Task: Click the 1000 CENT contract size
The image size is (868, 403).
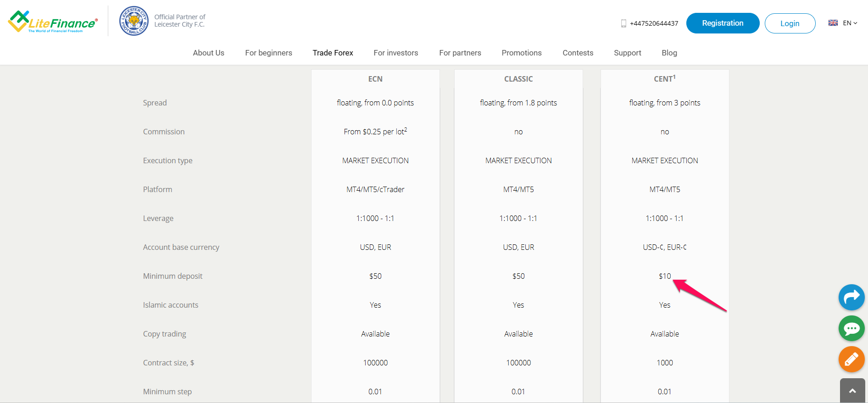Action: pos(665,363)
